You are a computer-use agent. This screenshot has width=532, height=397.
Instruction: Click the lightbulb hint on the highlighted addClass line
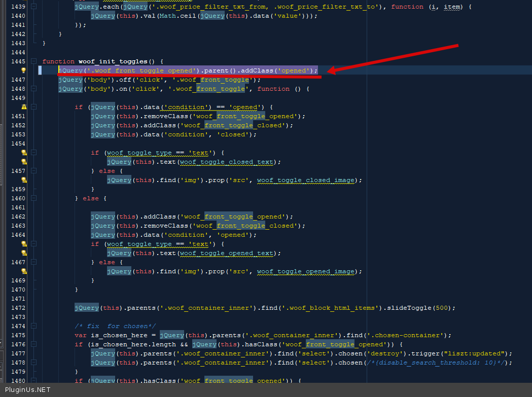23,70
